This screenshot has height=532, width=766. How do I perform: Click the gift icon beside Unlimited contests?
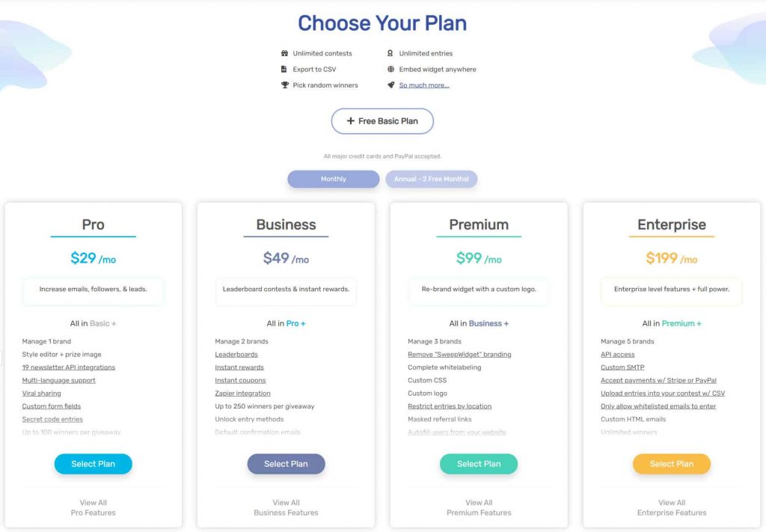point(284,54)
